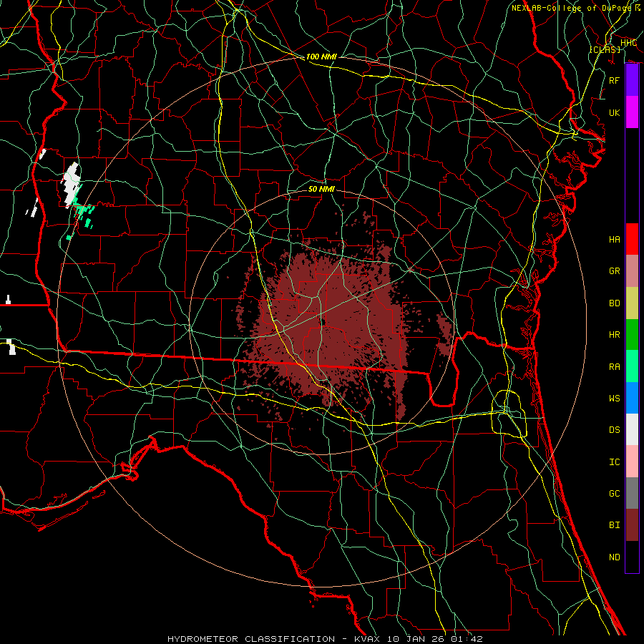Screen dimensions: 644x644
Task: Click the BD yellow legend swatch
Action: click(632, 303)
